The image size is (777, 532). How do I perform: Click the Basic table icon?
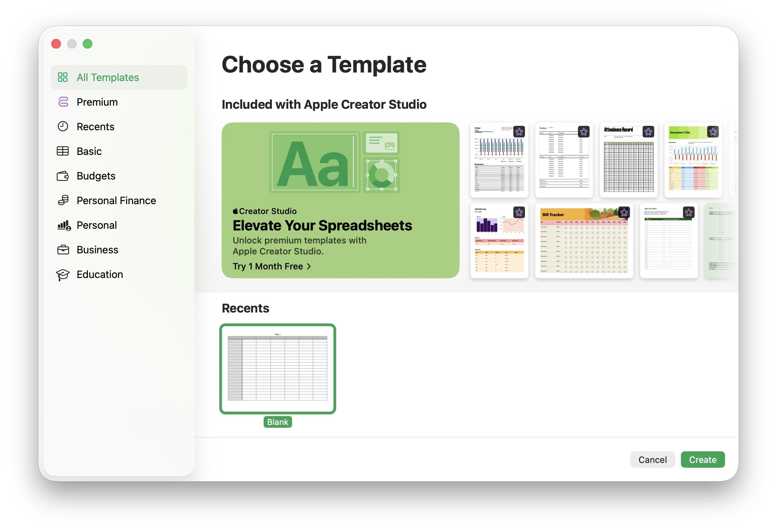[x=63, y=151]
